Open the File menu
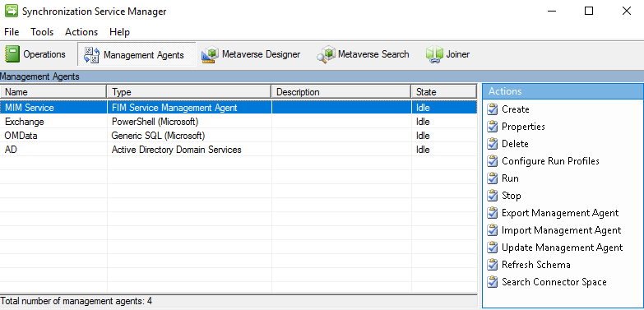The width and height of the screenshot is (644, 310). click(x=12, y=32)
